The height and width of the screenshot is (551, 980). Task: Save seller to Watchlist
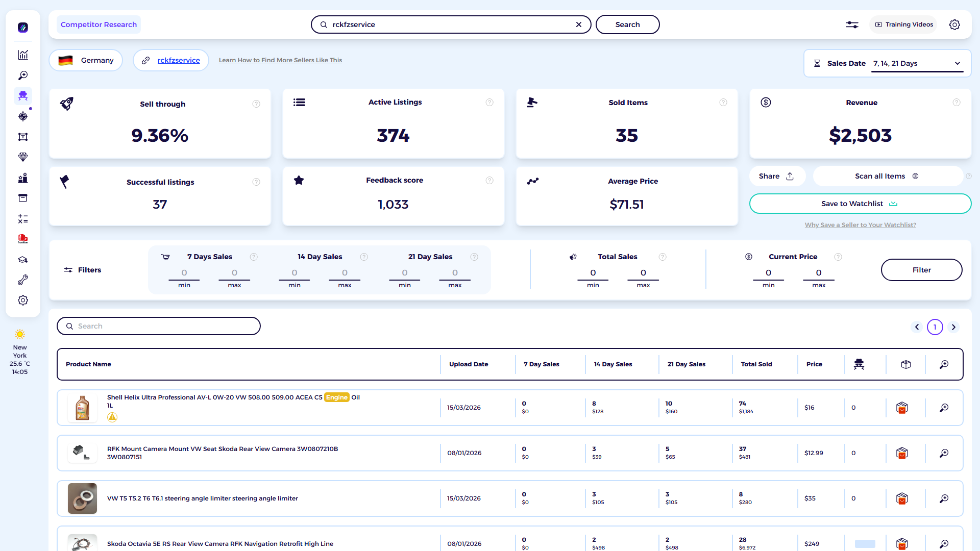(860, 204)
